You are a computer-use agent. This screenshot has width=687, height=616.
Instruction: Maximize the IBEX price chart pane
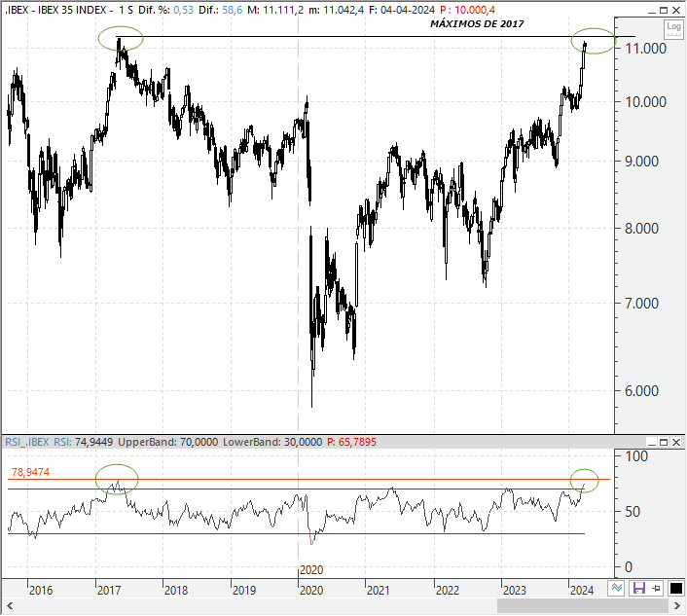664,10
